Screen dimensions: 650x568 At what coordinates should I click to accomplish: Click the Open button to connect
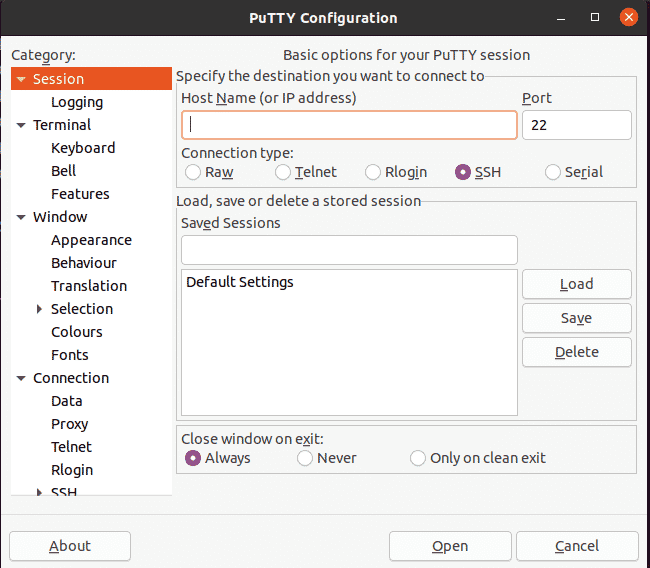pyautogui.click(x=450, y=546)
